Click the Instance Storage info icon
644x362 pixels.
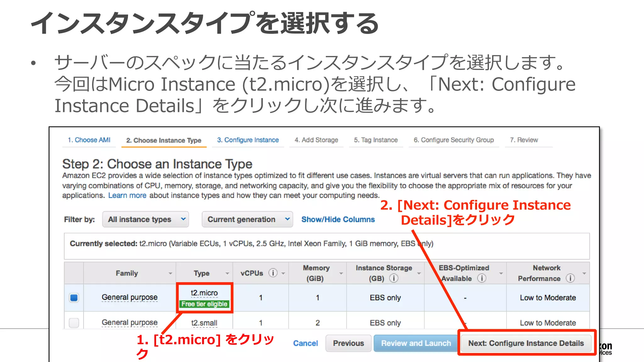click(394, 278)
